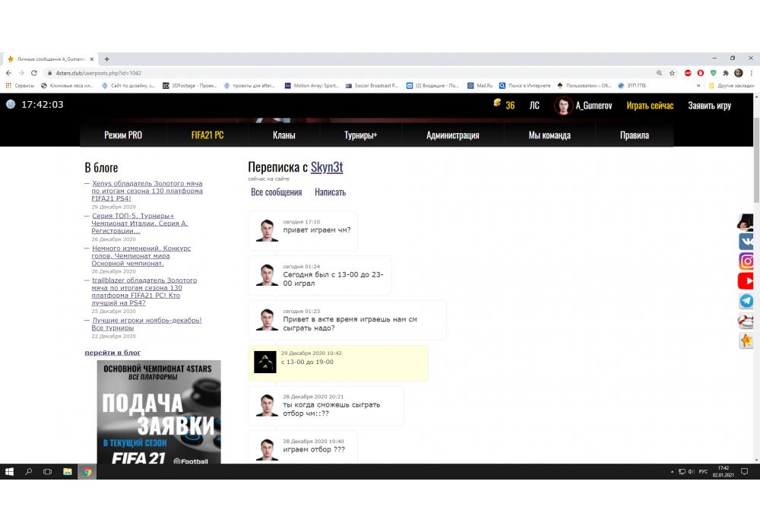Click Играть сейчас in header
Image resolution: width=760 pixels, height=532 pixels.
click(650, 106)
